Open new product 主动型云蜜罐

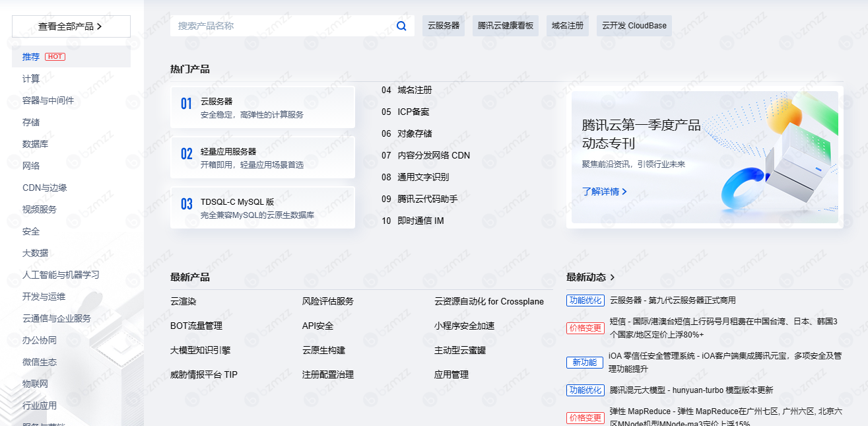[460, 350]
